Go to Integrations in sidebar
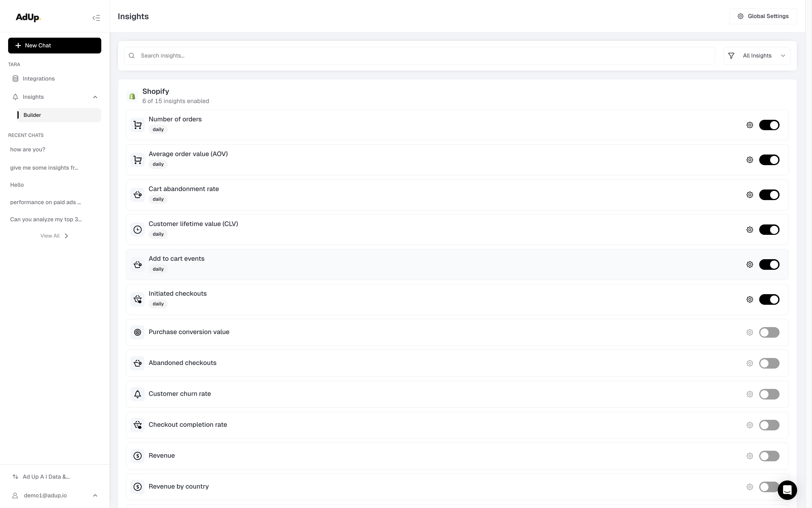The image size is (812, 508). click(x=38, y=79)
